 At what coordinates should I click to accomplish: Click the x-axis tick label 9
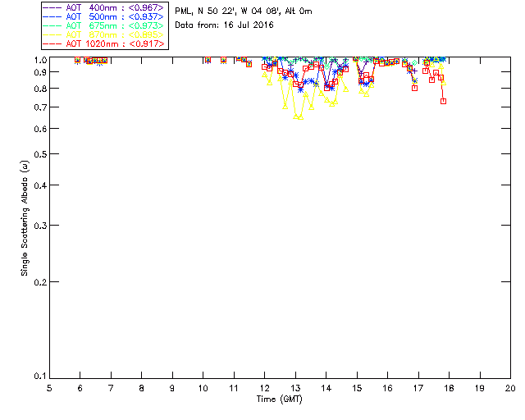point(172,388)
